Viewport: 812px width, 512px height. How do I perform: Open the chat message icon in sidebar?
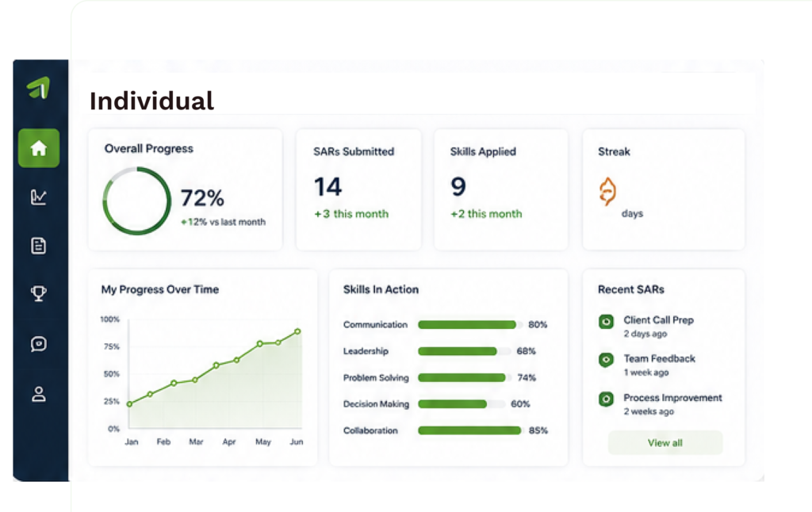[39, 344]
